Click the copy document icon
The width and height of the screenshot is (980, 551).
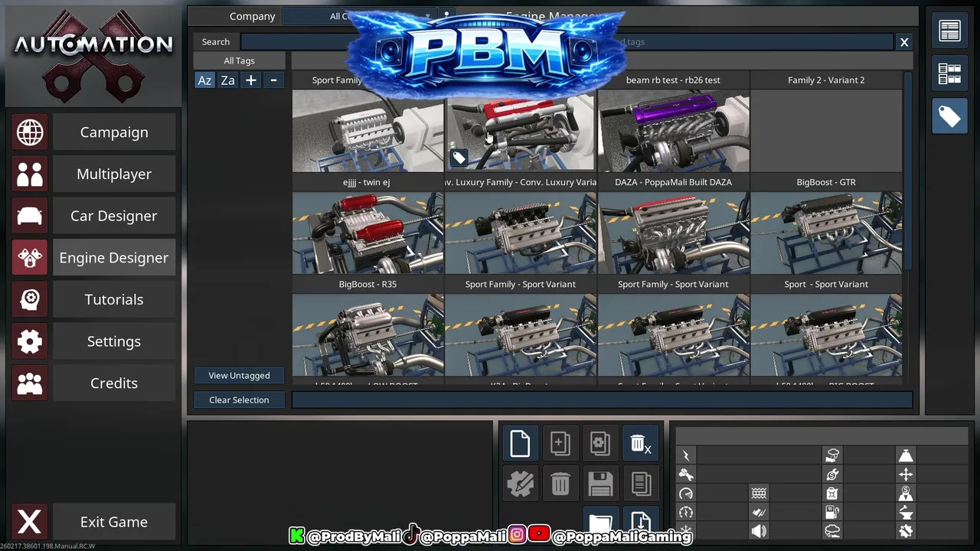click(640, 484)
